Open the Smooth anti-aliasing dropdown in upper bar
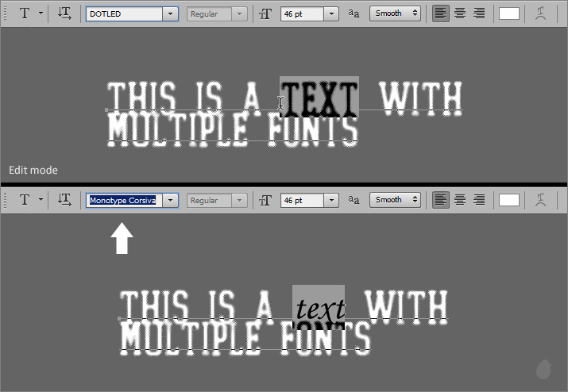This screenshot has height=392, width=568. [x=395, y=13]
